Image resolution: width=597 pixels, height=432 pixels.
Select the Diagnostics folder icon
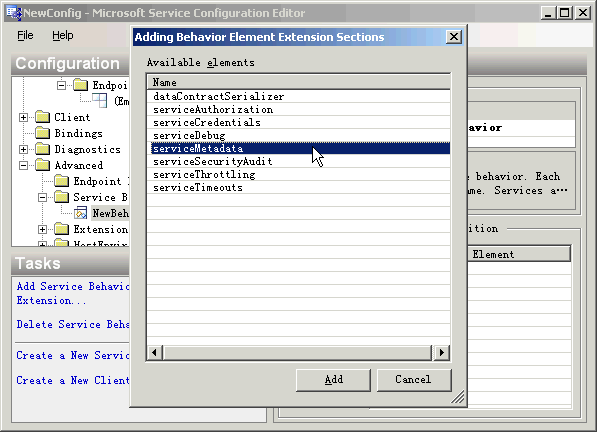pos(43,149)
